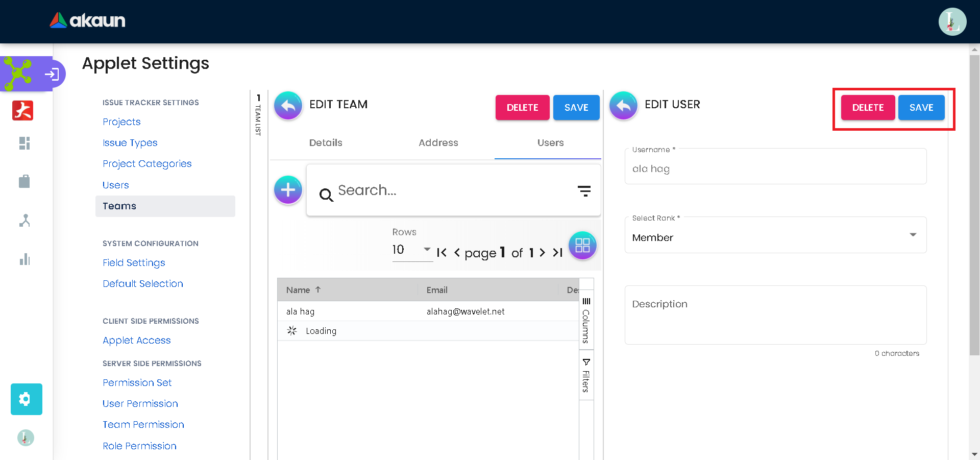Viewport: 980px width, 460px height.
Task: Open the bar chart icon in sidebar
Action: 24,259
